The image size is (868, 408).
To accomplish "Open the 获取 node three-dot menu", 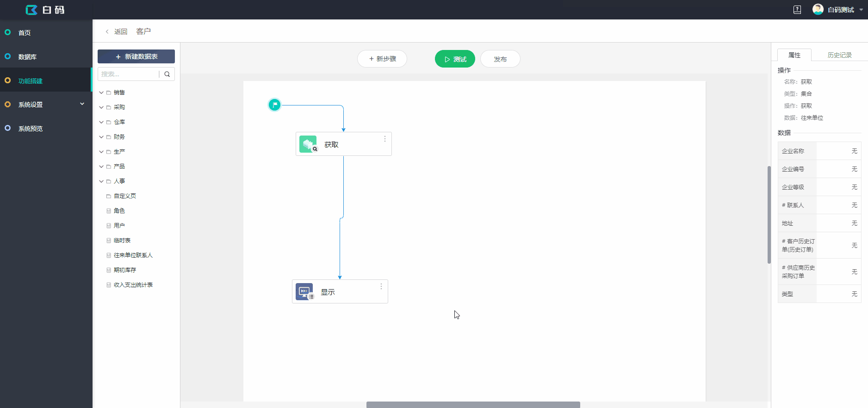I will tap(384, 139).
